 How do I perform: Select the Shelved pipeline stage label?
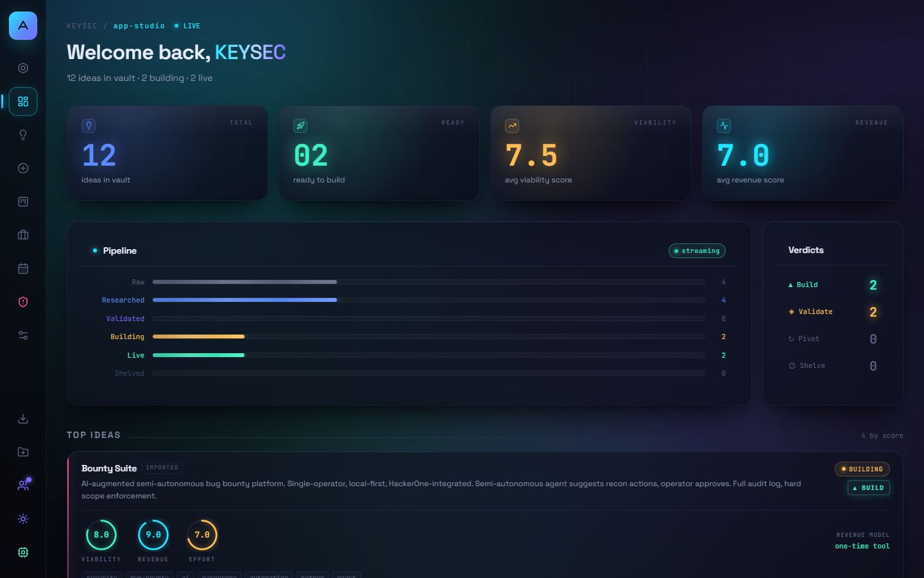click(x=130, y=374)
